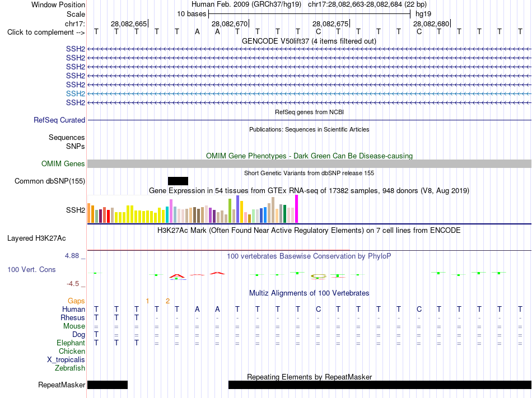
Task: Click the GENCODE V50lift37 track title
Action: (309, 41)
